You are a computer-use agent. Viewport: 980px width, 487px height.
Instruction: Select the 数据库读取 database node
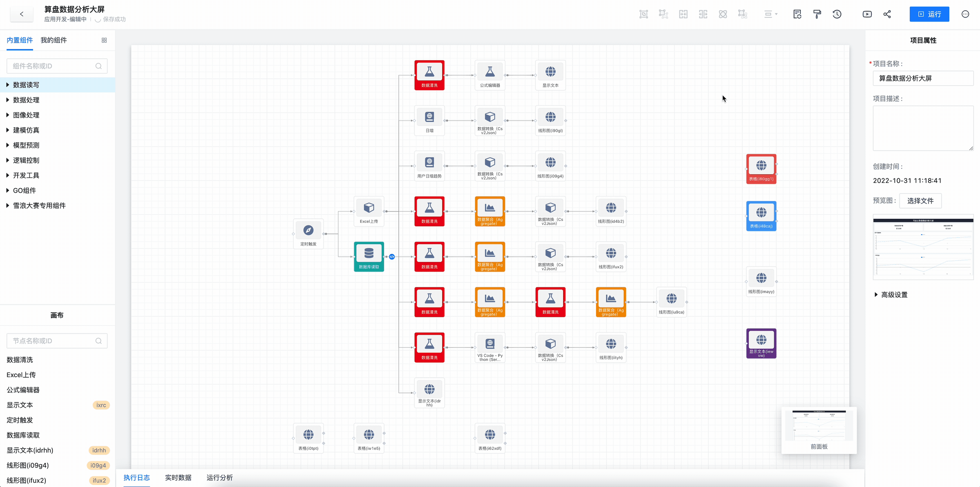tap(369, 256)
